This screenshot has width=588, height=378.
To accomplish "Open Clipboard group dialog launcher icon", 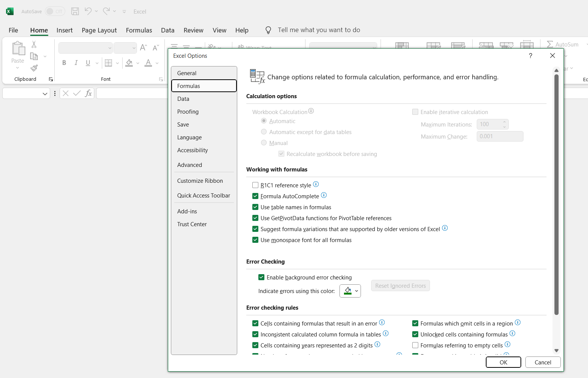I will 51,79.
